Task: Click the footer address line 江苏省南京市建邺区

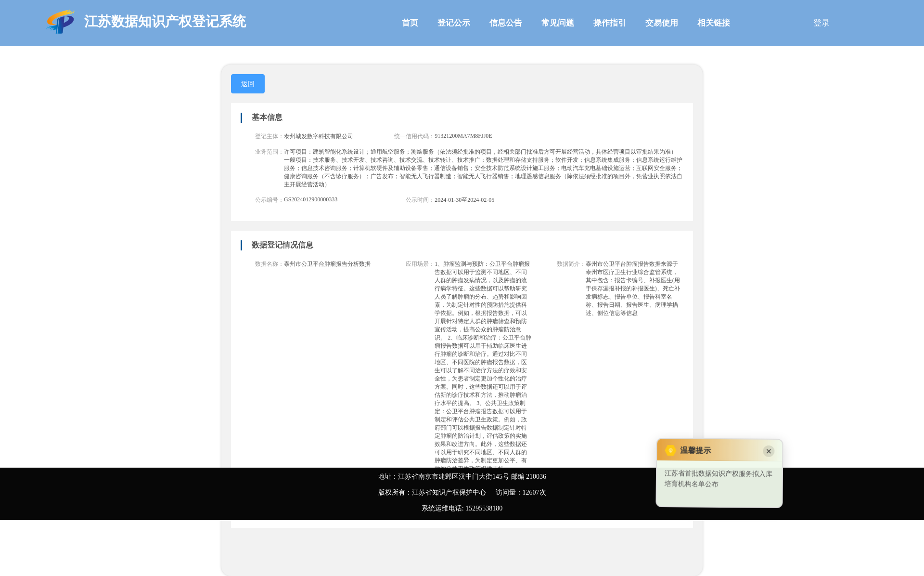Action: coord(462,476)
